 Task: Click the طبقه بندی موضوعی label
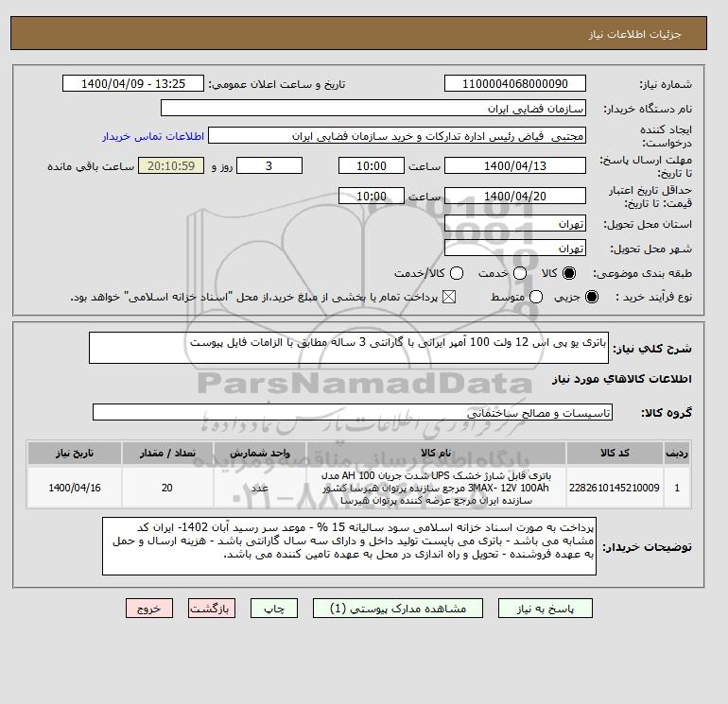642,274
